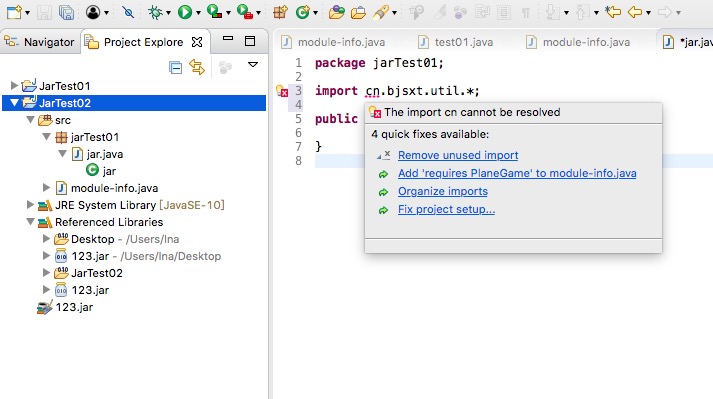This screenshot has width=713, height=399.
Task: Open the first module-info.java editor tab
Action: (x=333, y=42)
